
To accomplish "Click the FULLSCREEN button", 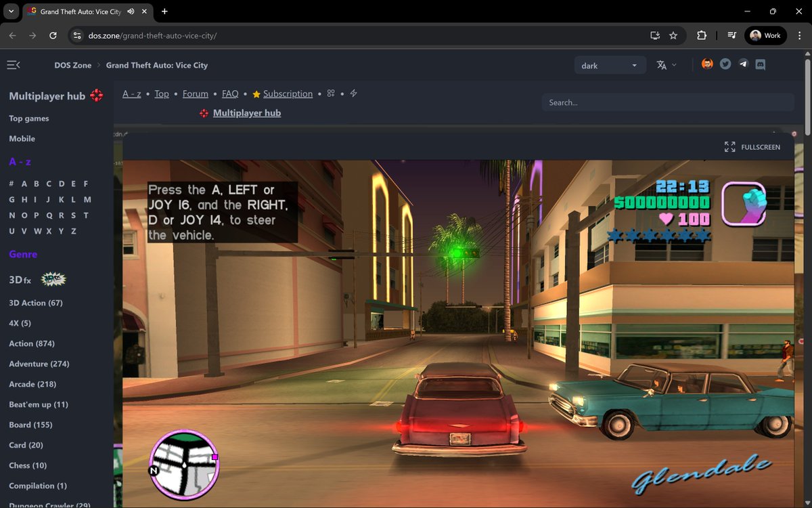I will coord(752,147).
